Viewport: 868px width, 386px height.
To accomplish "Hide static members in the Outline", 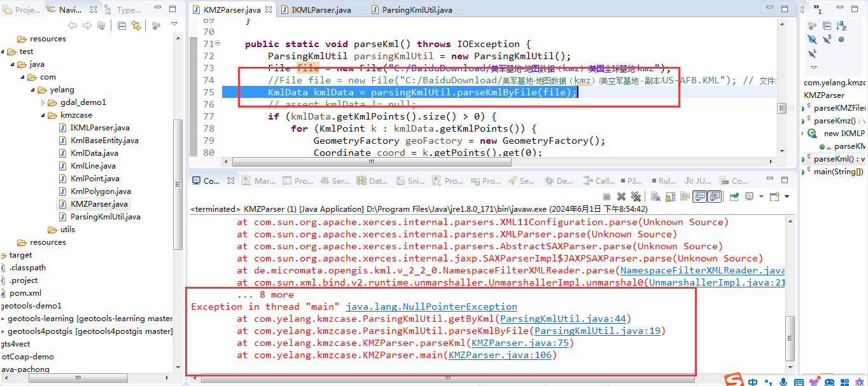I will (x=827, y=39).
